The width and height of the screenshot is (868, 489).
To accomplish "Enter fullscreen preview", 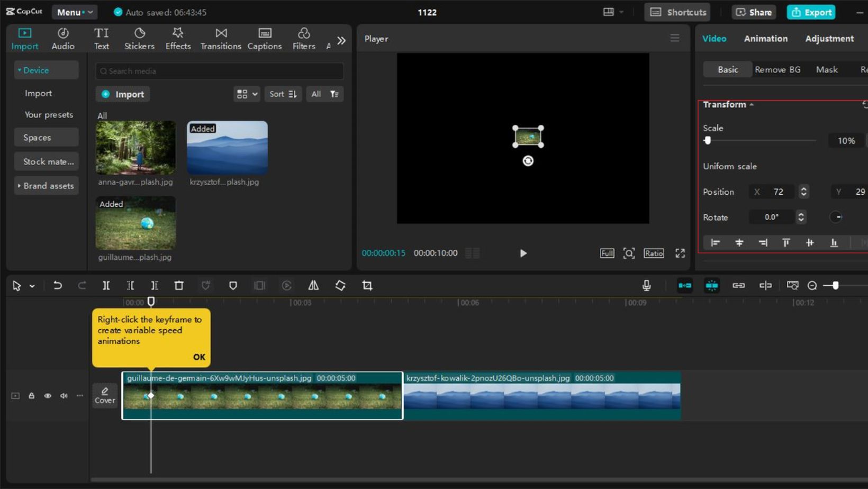I will pyautogui.click(x=680, y=253).
